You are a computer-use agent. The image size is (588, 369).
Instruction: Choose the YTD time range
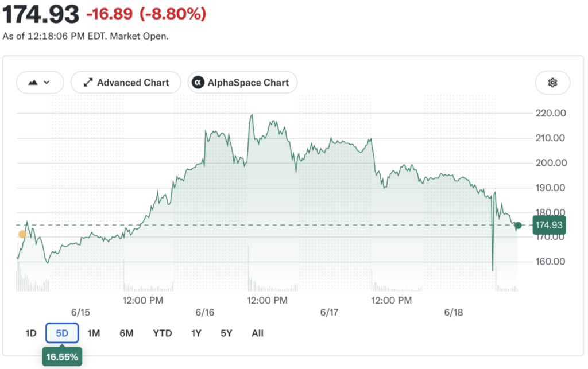(163, 333)
